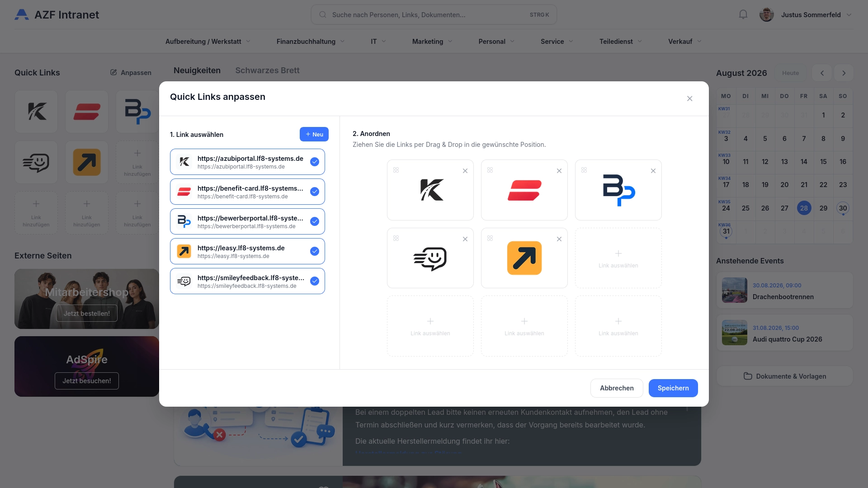The width and height of the screenshot is (868, 488).
Task: Deselect the smileyfeedback link checkmark
Action: coord(315,281)
